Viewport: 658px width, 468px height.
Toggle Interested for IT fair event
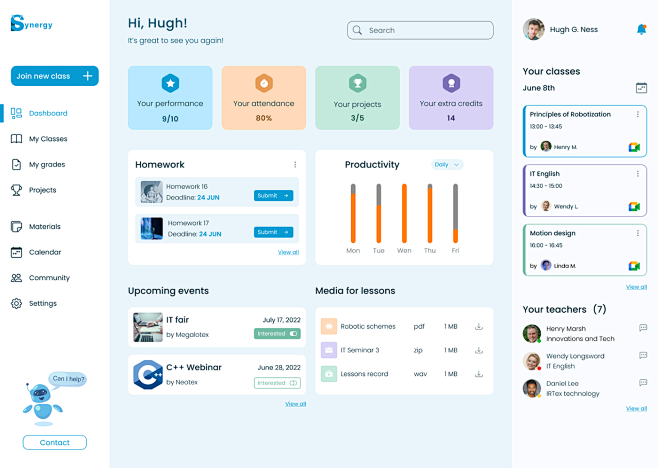pyautogui.click(x=277, y=334)
